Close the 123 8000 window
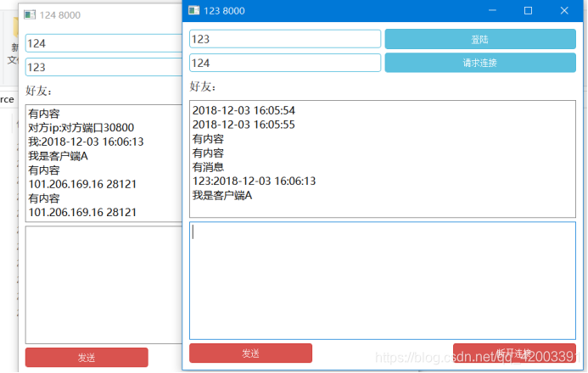Viewport: 588px width, 373px height. tap(564, 10)
